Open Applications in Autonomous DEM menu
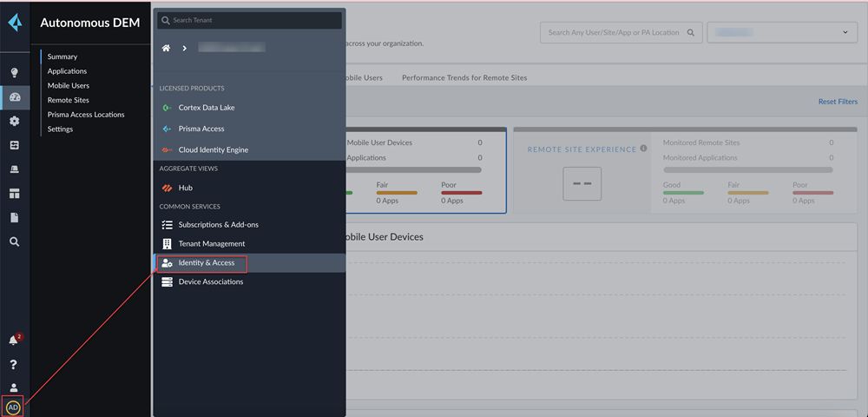Image resolution: width=868 pixels, height=417 pixels. coord(67,71)
